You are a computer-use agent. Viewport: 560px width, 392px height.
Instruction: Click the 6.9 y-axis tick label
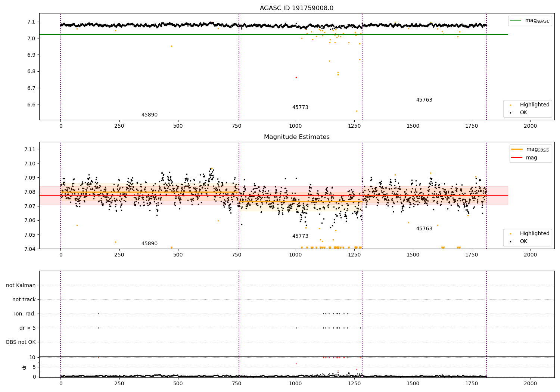click(x=31, y=55)
